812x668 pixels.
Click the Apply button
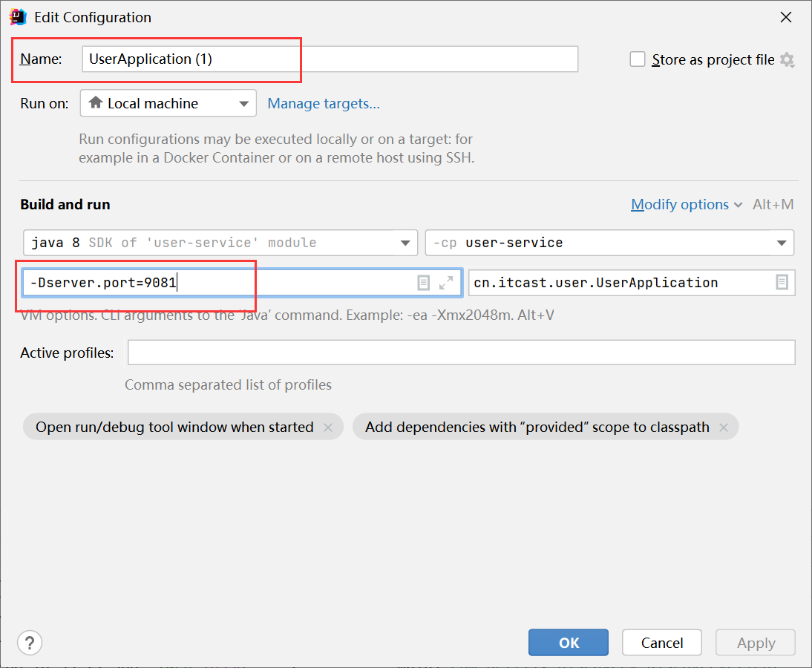[x=756, y=643]
